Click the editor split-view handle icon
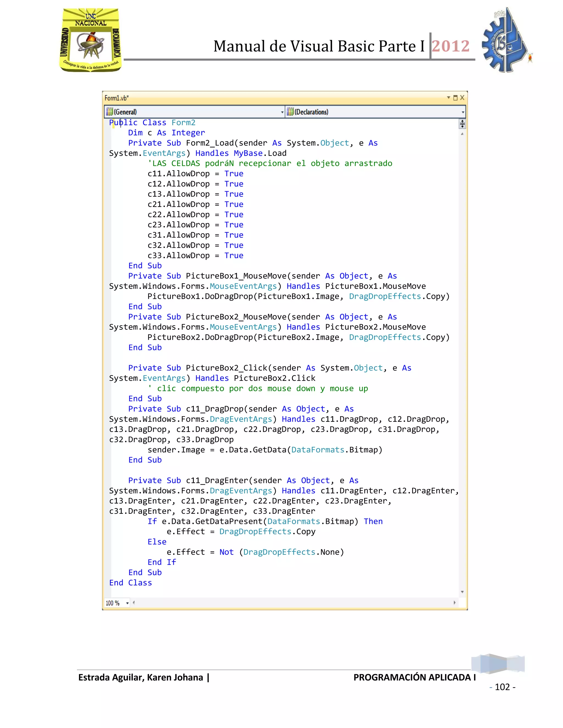Image resolution: width=563 pixels, height=728 pixels. click(x=462, y=124)
